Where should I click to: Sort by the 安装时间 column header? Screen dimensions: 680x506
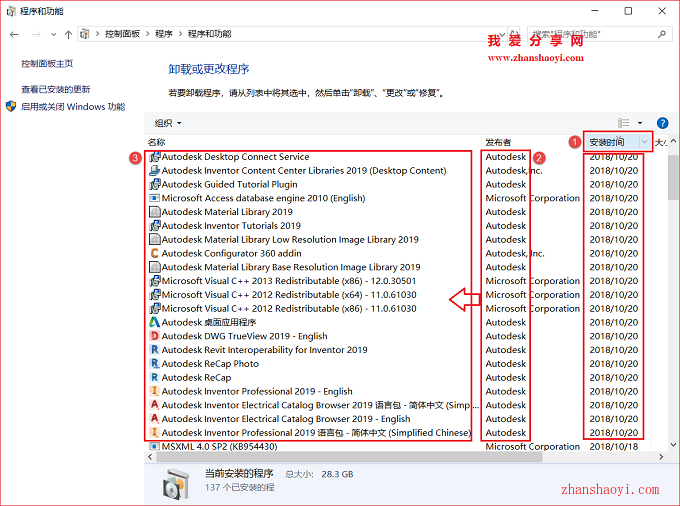coord(607,142)
